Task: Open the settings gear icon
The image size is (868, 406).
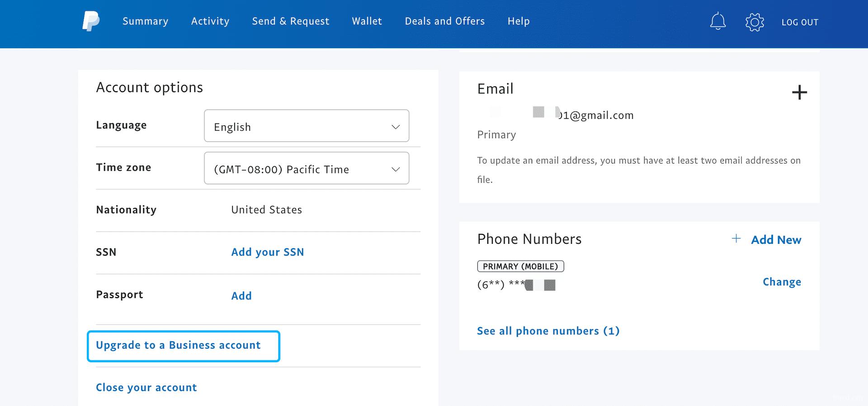Action: tap(755, 22)
